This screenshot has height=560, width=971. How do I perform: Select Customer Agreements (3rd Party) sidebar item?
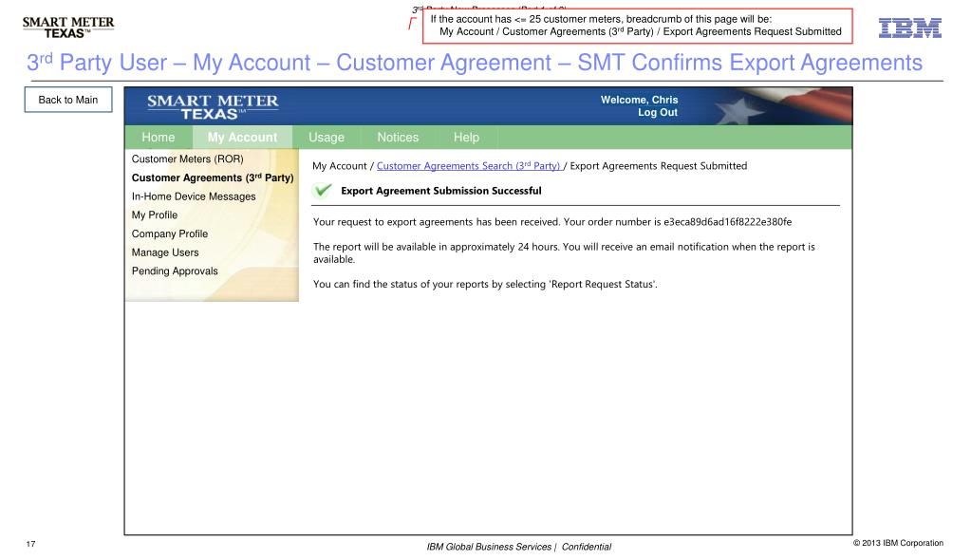(213, 177)
